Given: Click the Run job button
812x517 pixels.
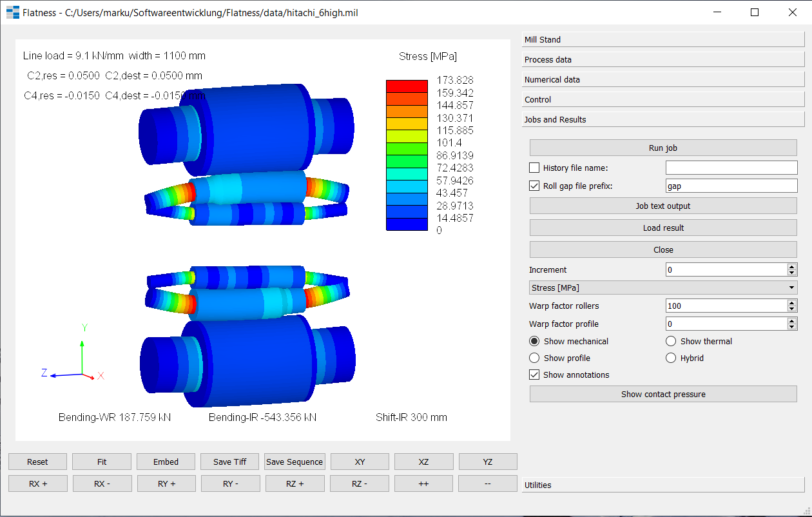Looking at the screenshot, I should [662, 148].
